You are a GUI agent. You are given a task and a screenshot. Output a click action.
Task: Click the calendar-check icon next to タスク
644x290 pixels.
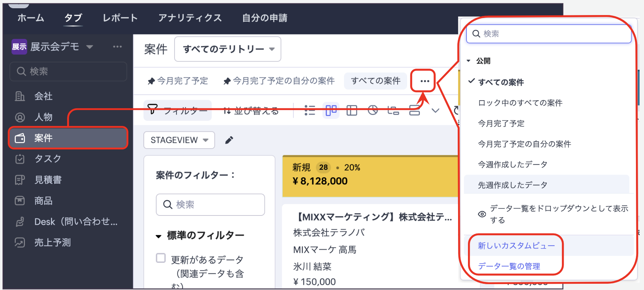[x=20, y=159]
